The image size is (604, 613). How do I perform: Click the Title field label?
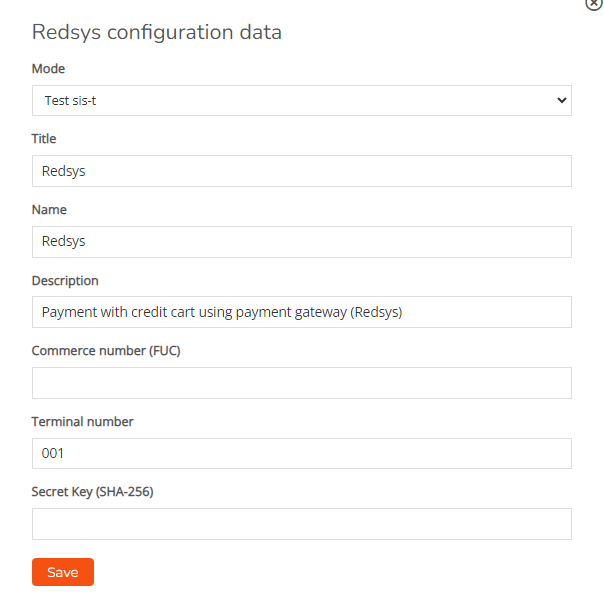point(44,139)
